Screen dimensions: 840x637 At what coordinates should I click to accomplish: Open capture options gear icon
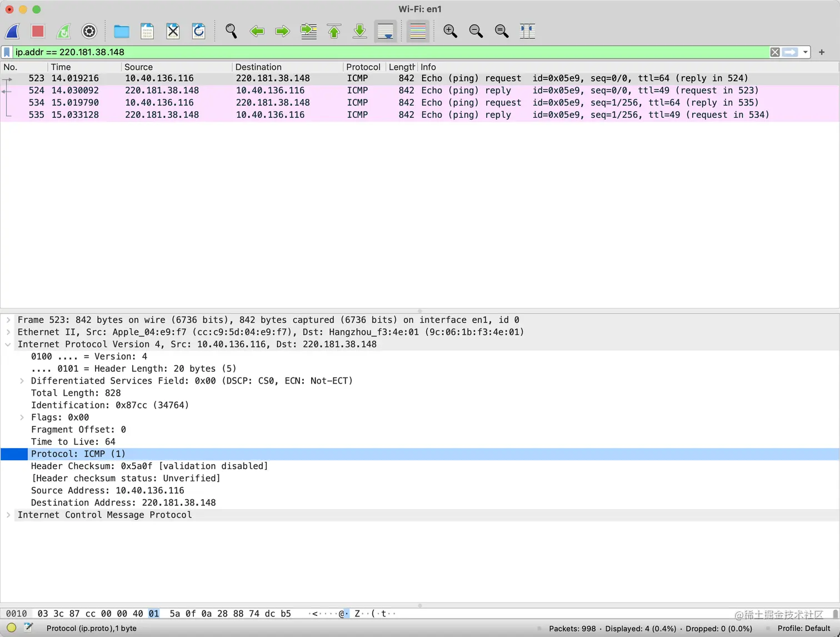coord(89,31)
